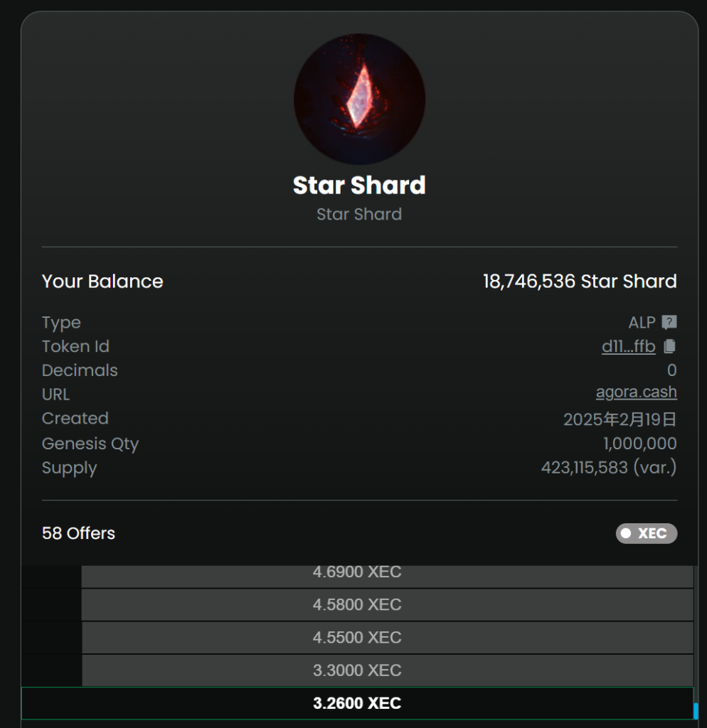The image size is (707, 728).
Task: Click the highlighted 3.2600 XEC offer
Action: coord(357,703)
